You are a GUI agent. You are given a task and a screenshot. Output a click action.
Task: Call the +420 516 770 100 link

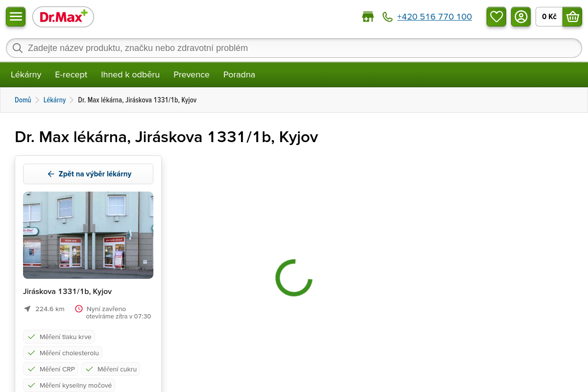(x=434, y=17)
